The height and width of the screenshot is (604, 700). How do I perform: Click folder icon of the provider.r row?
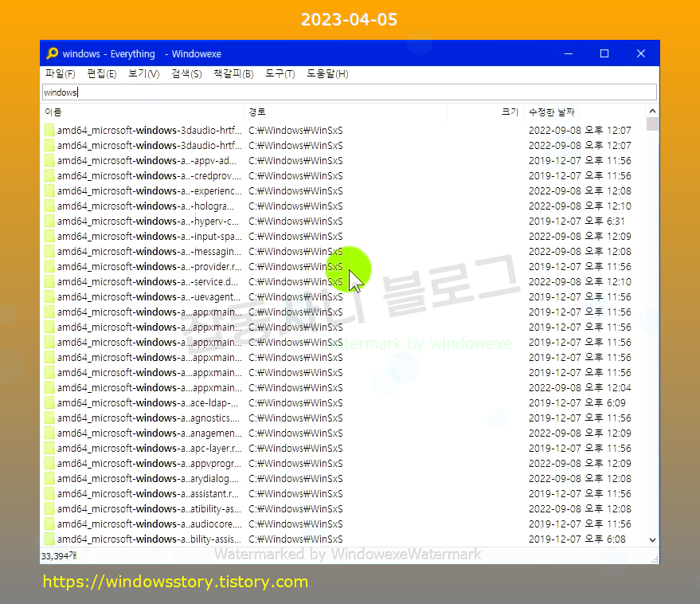[x=49, y=267]
